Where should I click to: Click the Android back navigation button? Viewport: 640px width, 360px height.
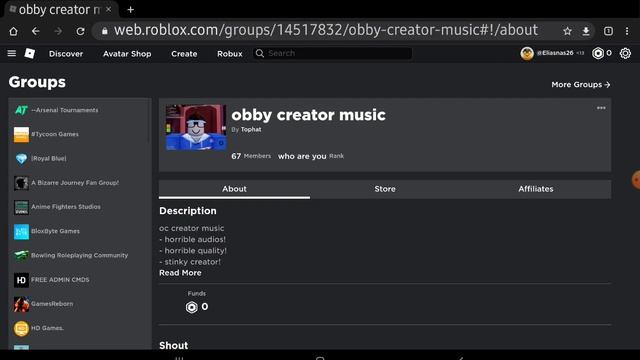(461, 358)
